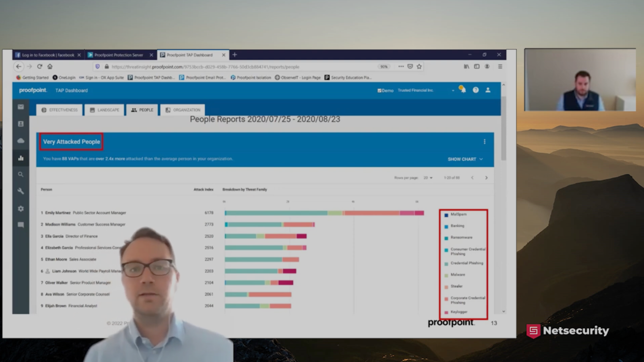Viewport: 644px width, 362px height.
Task: Go to the browser Home page
Action: point(50,66)
